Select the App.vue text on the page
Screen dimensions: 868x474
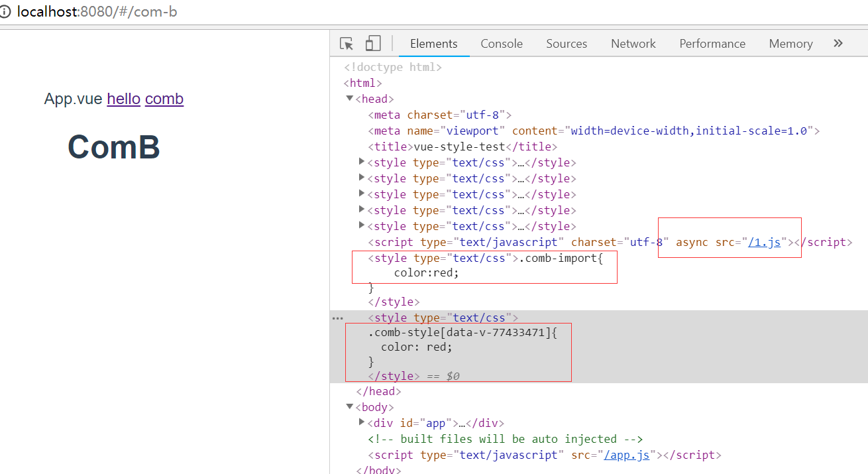(x=73, y=99)
